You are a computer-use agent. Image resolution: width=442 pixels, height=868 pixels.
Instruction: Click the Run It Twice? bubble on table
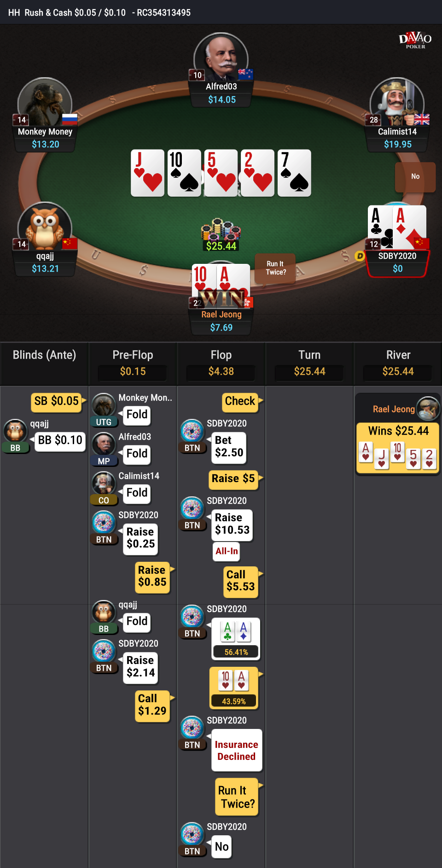pyautogui.click(x=275, y=268)
